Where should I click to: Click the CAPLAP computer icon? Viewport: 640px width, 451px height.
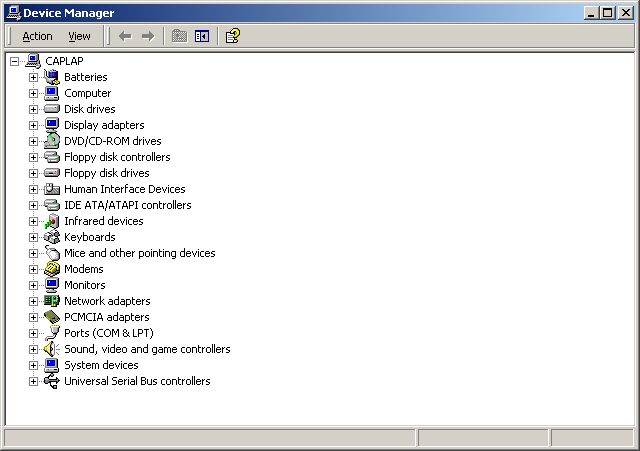pos(33,61)
